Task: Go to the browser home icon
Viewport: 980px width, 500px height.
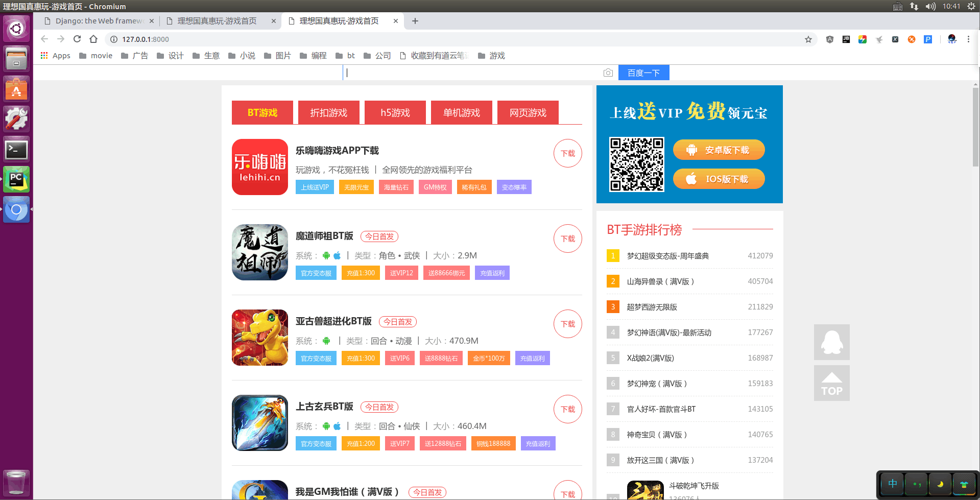Action: coord(93,39)
